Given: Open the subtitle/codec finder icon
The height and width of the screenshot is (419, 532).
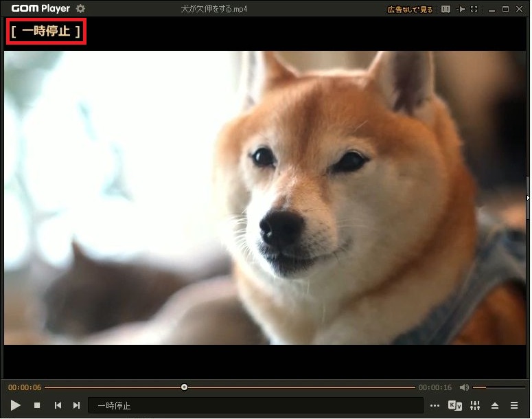Looking at the screenshot, I should point(454,406).
